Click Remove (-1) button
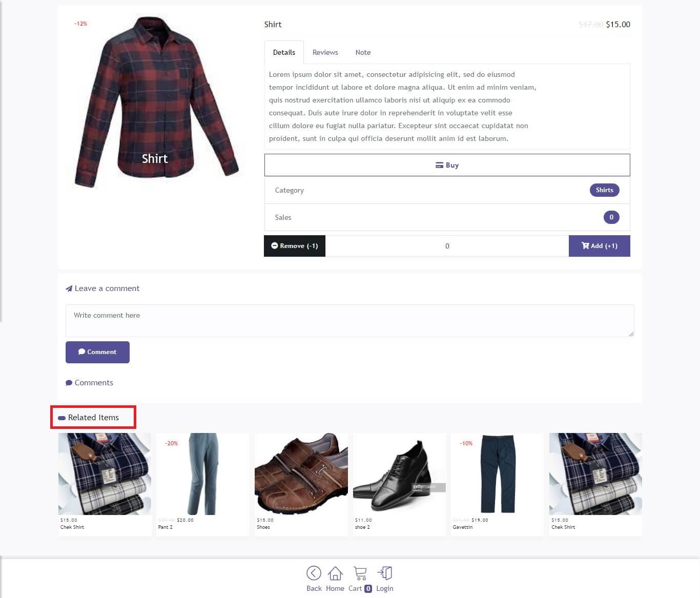 point(295,246)
